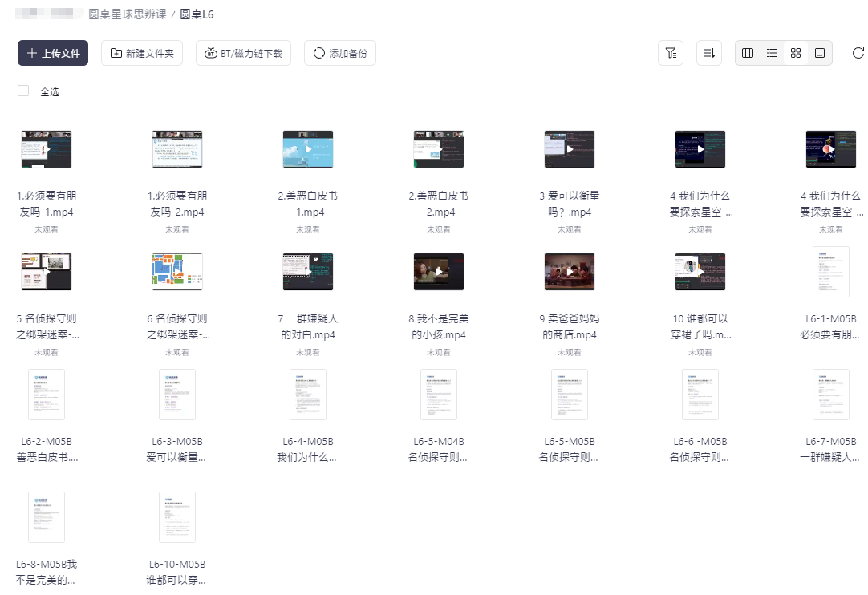
Task: Click the 上传文件 upload button
Action: pyautogui.click(x=53, y=53)
